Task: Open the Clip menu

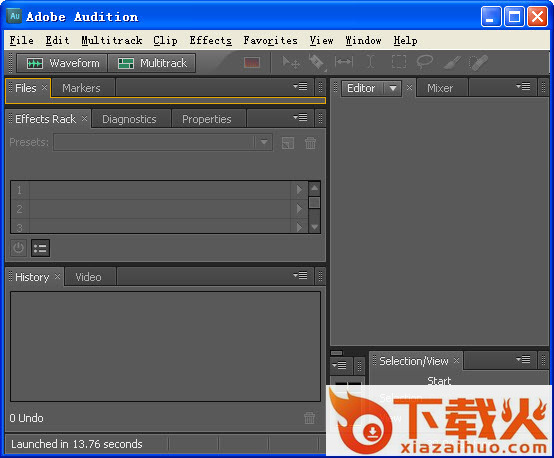Action: click(x=165, y=41)
